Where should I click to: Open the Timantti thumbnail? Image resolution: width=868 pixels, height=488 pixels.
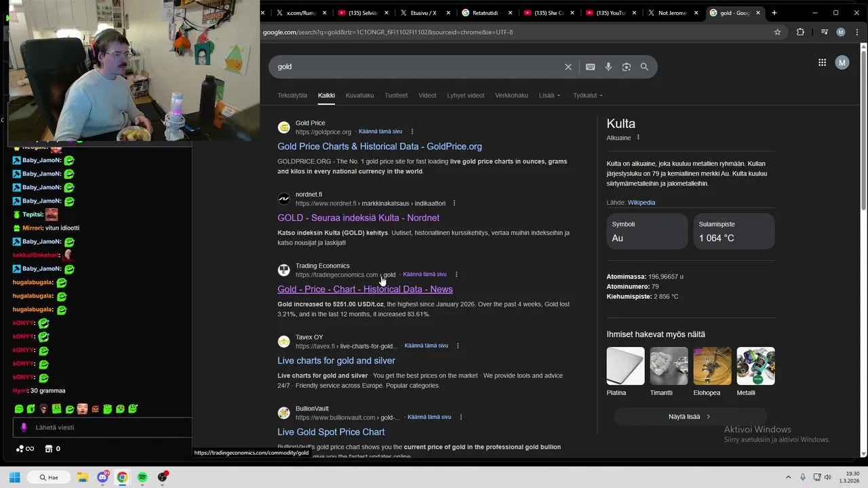(x=669, y=366)
